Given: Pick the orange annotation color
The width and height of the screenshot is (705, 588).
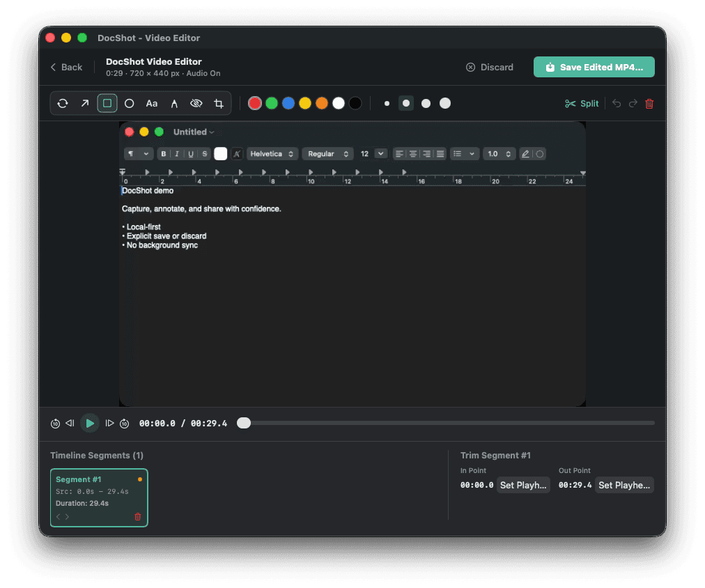Looking at the screenshot, I should point(321,103).
